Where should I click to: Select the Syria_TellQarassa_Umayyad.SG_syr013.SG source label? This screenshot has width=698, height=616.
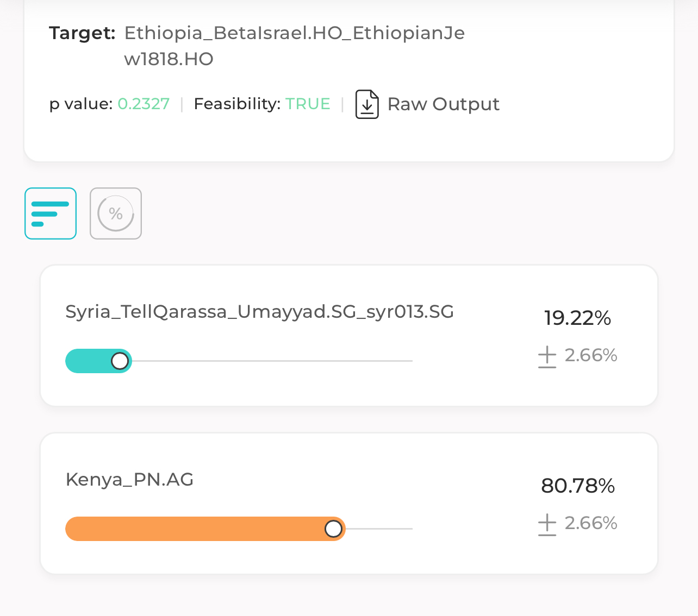(260, 312)
